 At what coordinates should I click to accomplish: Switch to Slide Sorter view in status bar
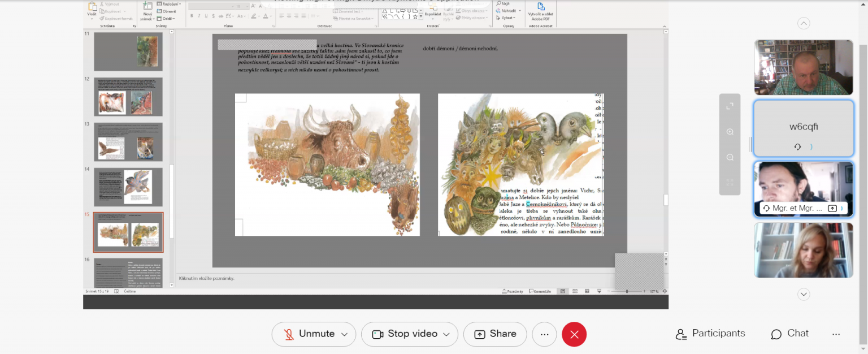(x=575, y=291)
